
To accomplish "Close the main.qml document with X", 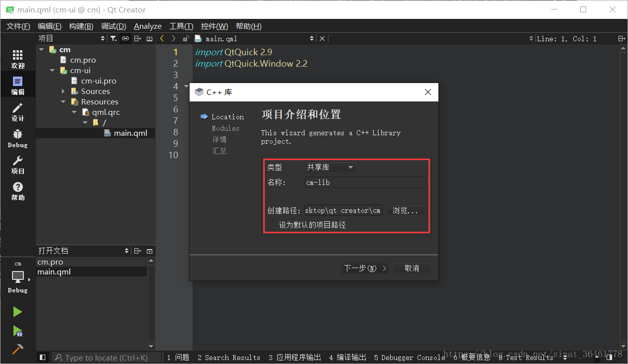I will 322,38.
